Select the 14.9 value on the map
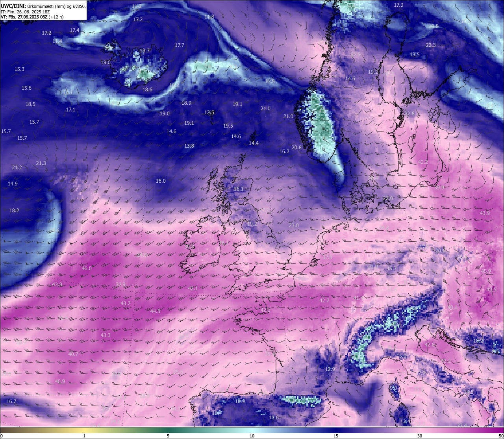504x439 pixels. coord(13,183)
